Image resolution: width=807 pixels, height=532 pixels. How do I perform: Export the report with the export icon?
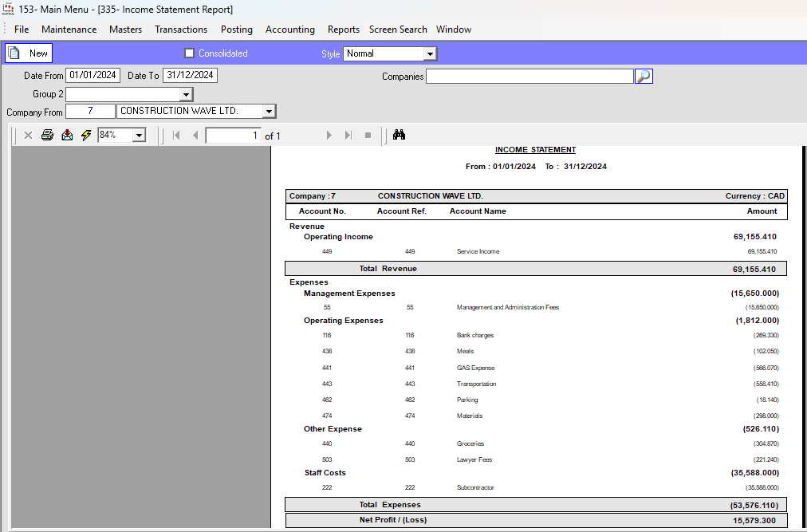[x=67, y=135]
